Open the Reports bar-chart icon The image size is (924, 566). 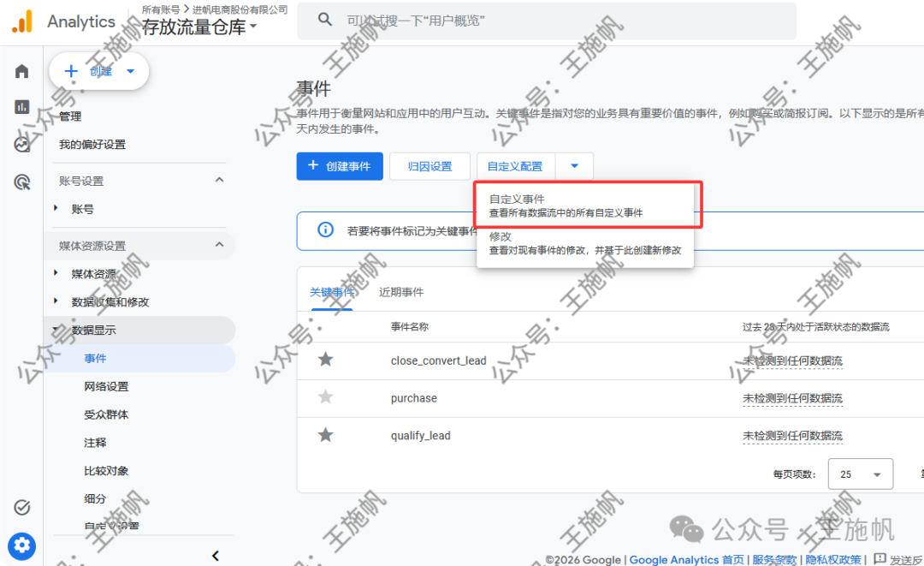pos(21,107)
